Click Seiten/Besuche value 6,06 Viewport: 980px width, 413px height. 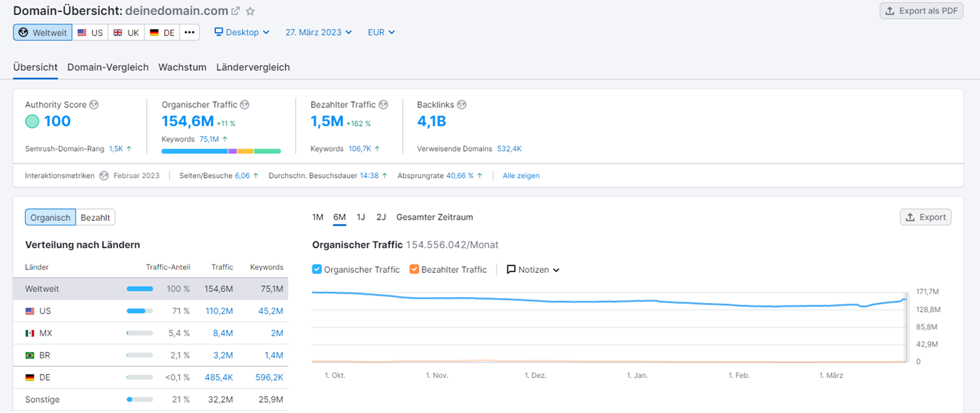[x=242, y=175]
